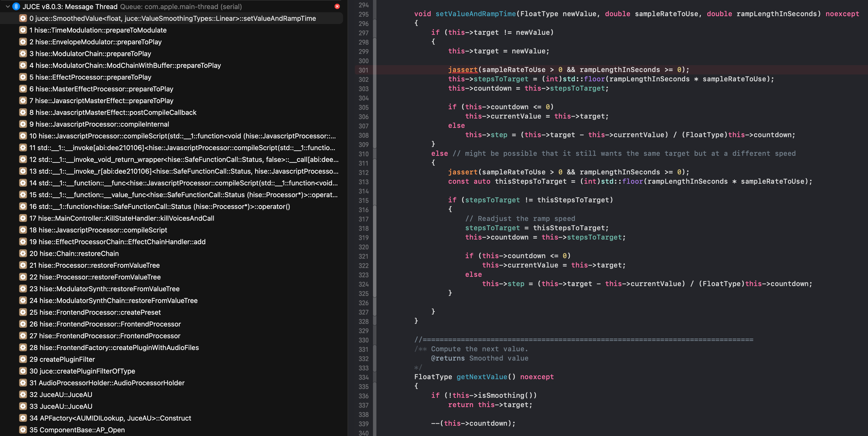
Task: Click gear icon of frame 0 setValueAndRampTime
Action: point(23,18)
